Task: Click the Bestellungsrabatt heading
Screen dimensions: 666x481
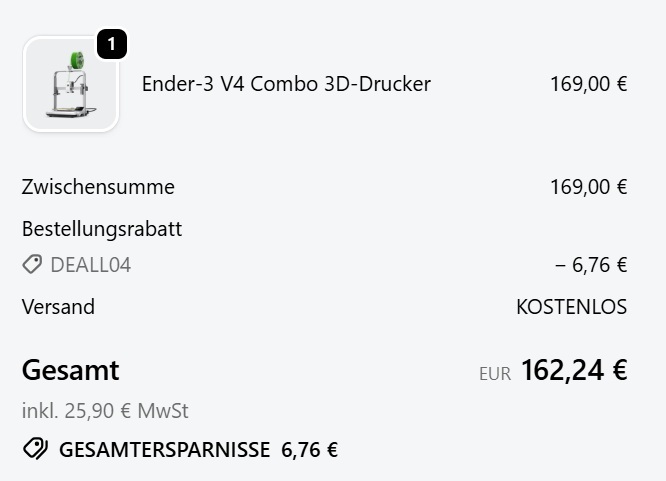Action: click(x=102, y=229)
